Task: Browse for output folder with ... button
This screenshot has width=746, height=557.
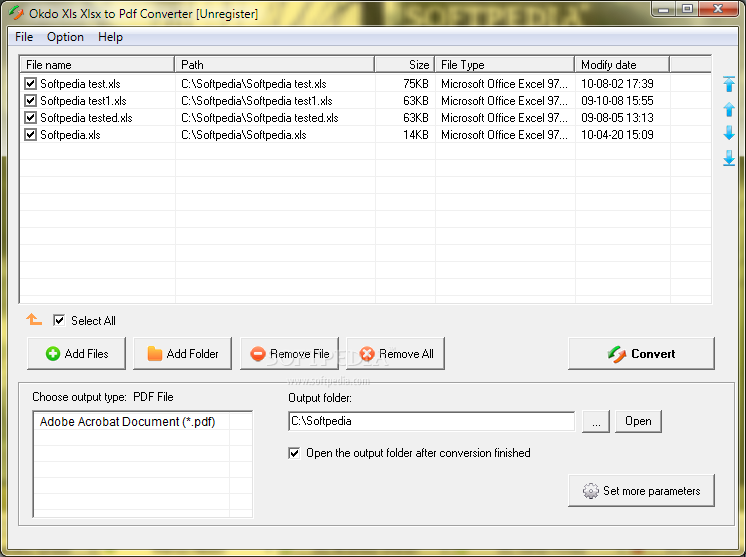Action: [x=596, y=421]
